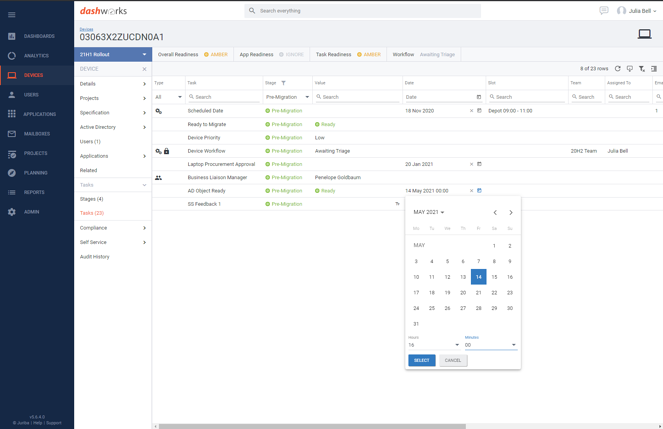Image resolution: width=663 pixels, height=429 pixels.
Task: Click the SELECT button in date picker
Action: pyautogui.click(x=422, y=360)
